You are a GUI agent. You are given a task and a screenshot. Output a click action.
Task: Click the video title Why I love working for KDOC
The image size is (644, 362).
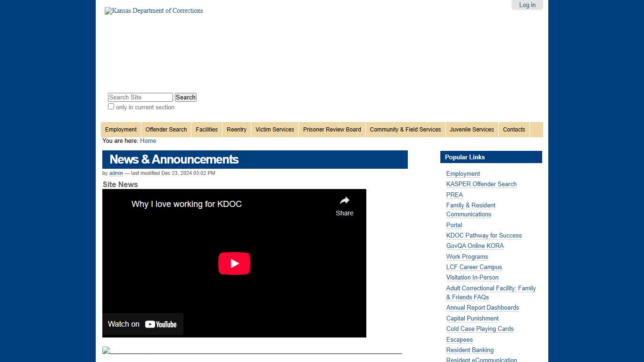tap(186, 204)
